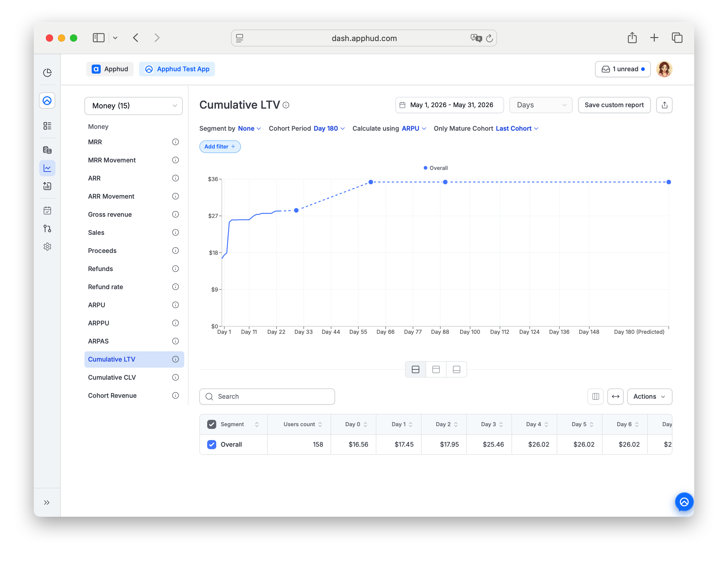
Task: Toggle the Overall series in the chart legend
Action: [435, 168]
